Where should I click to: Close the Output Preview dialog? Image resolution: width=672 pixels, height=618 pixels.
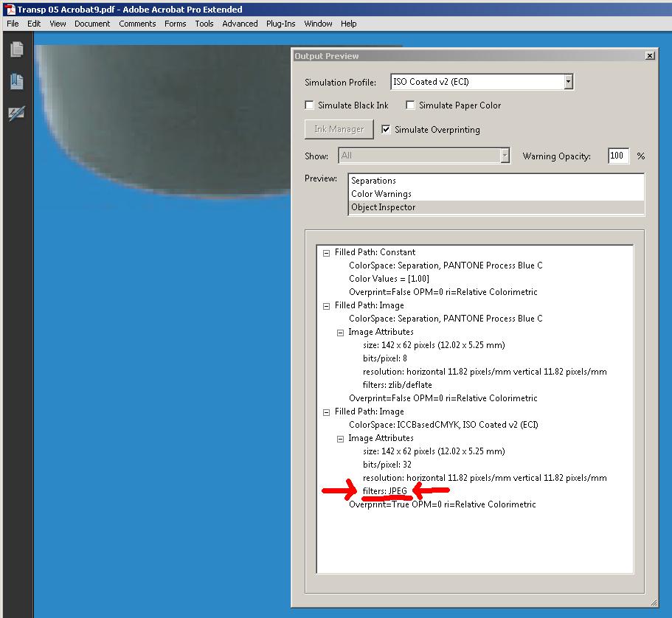(650, 56)
